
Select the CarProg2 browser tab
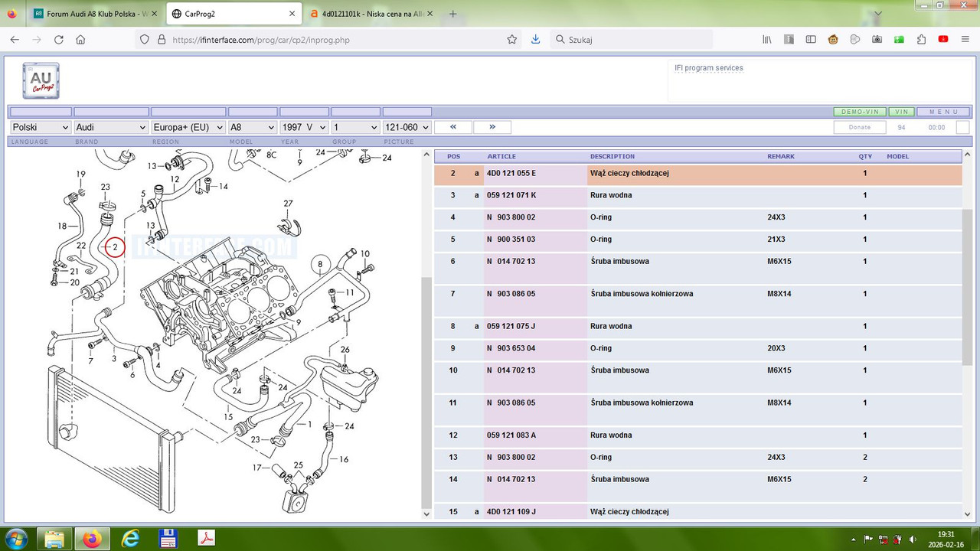(233, 14)
